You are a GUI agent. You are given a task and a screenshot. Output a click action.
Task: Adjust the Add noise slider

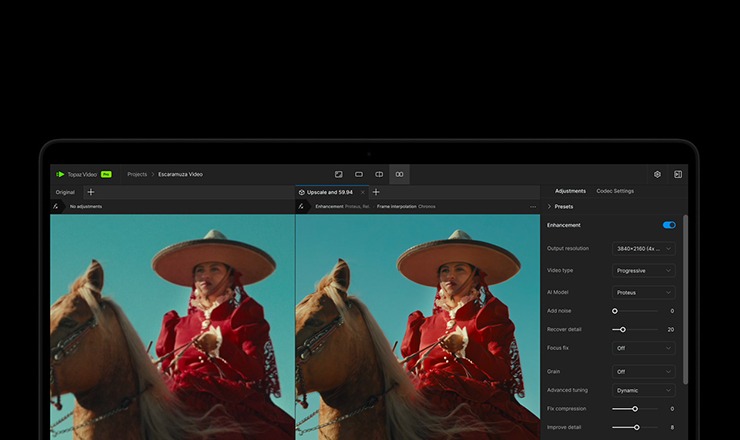point(635,311)
